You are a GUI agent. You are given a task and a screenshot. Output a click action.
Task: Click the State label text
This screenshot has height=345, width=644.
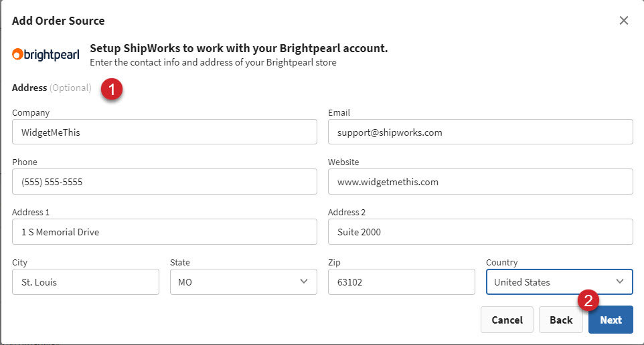180,263
